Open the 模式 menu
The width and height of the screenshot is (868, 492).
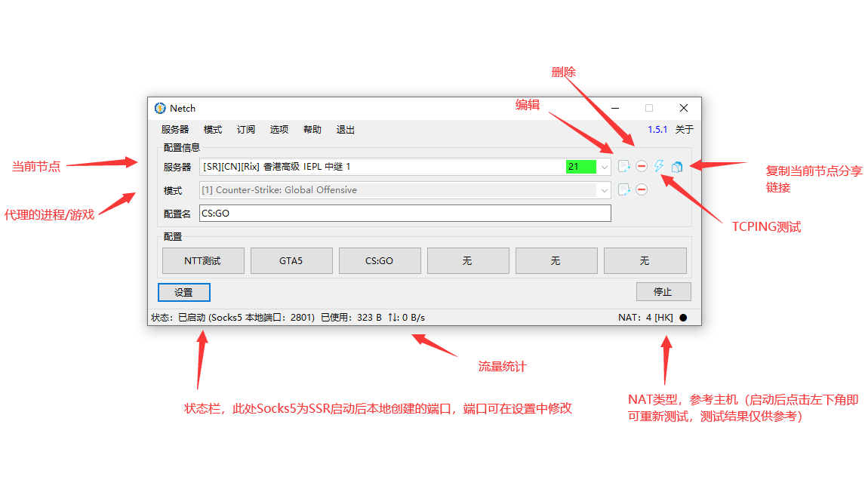pyautogui.click(x=213, y=130)
